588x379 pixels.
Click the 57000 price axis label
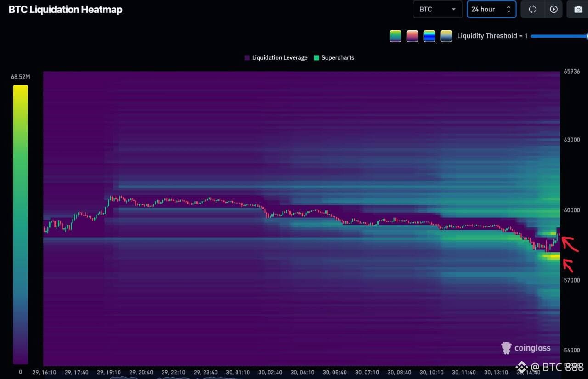click(x=572, y=280)
